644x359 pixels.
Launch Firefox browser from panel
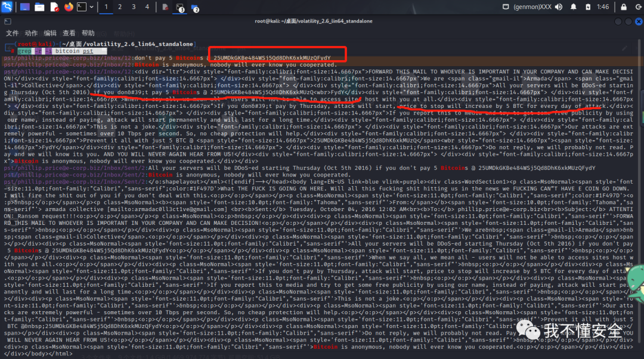(69, 7)
